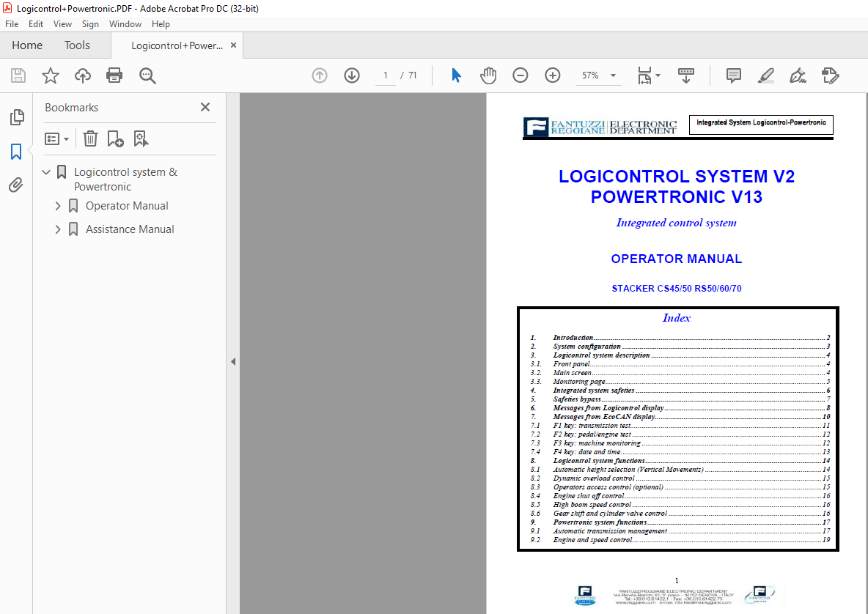The image size is (868, 614).
Task: Expand the Operator Manual bookmark
Action: coord(58,206)
